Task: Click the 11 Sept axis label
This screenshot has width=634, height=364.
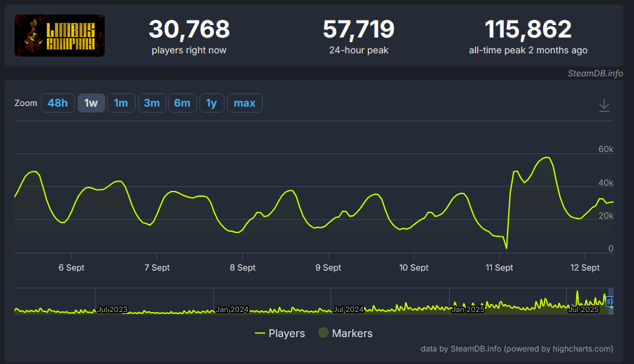Action: (x=499, y=267)
